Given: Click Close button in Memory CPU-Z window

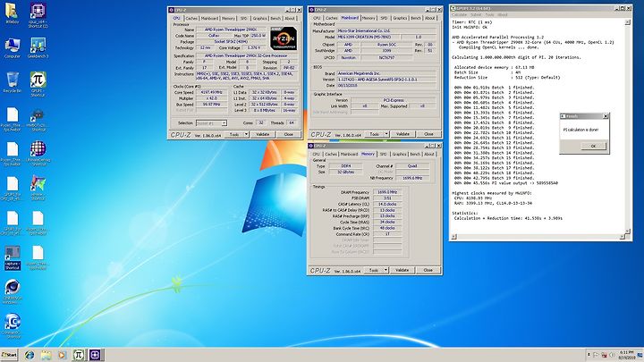Looking at the screenshot, I should click(428, 270).
